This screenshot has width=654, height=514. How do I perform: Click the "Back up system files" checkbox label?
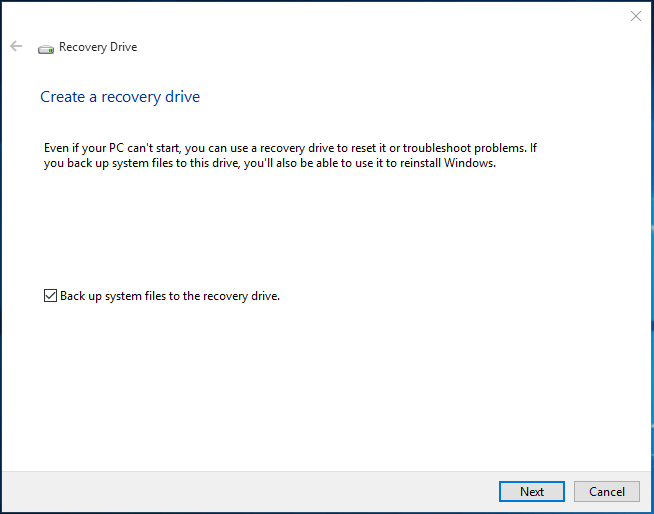tap(169, 296)
